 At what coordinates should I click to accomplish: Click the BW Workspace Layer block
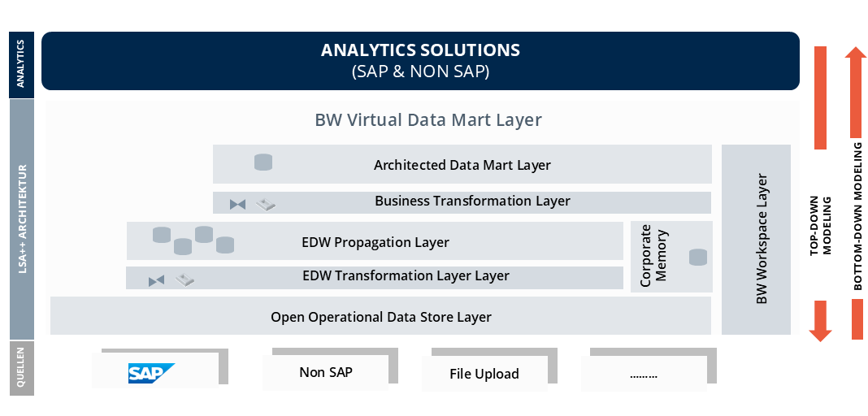pyautogui.click(x=757, y=239)
